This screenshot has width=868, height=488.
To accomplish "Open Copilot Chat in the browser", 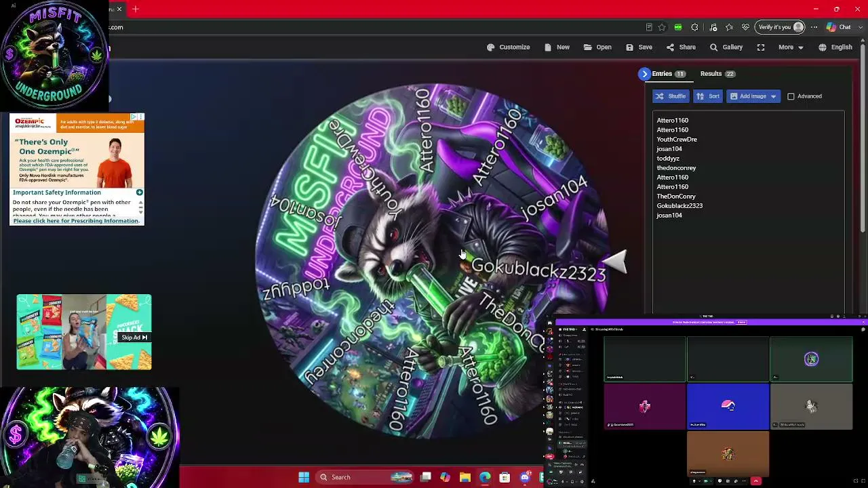I will point(839,27).
